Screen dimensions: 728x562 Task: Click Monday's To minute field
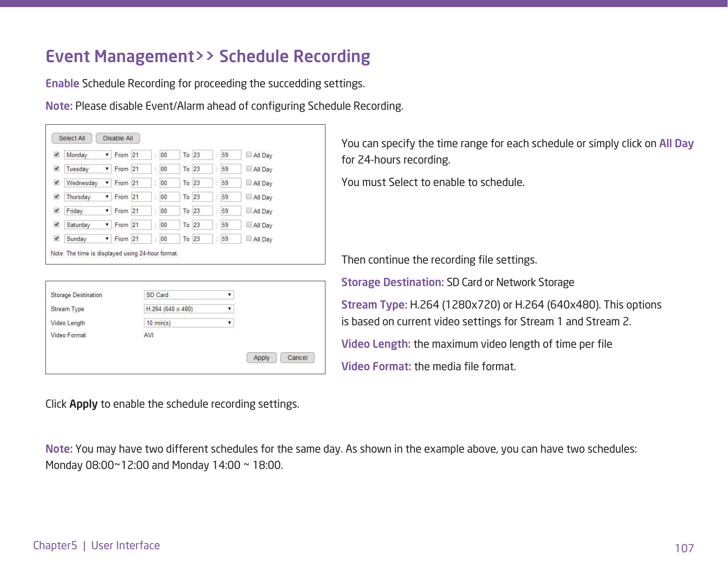point(231,155)
